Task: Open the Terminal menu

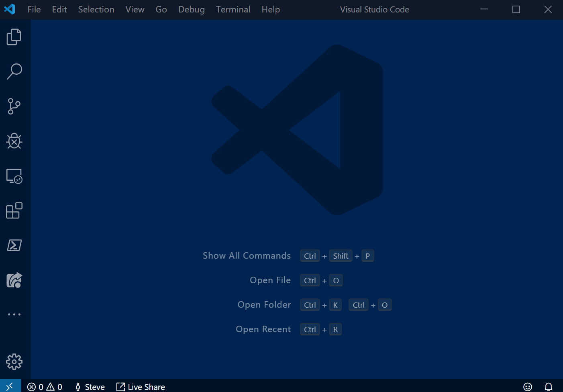Action: (x=233, y=9)
